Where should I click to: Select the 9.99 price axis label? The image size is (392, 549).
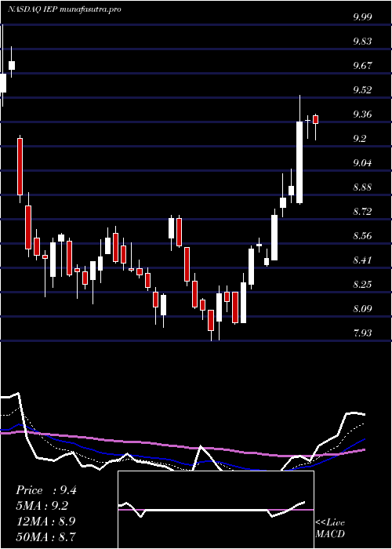pyautogui.click(x=362, y=16)
